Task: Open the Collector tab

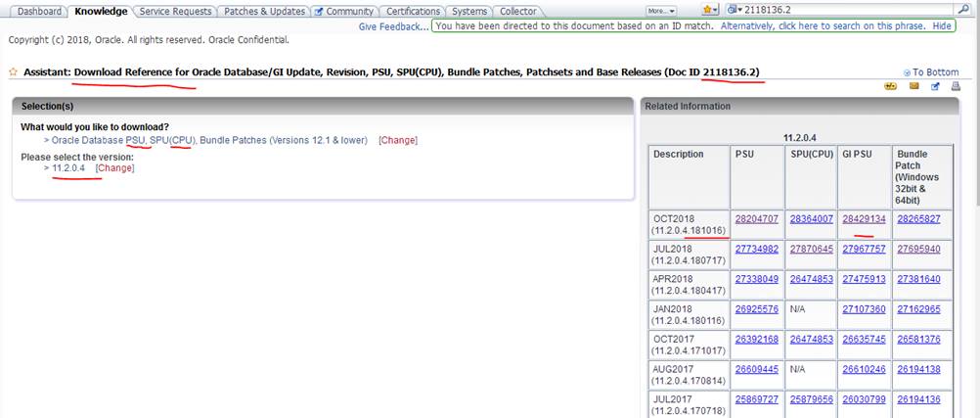Action: (518, 12)
